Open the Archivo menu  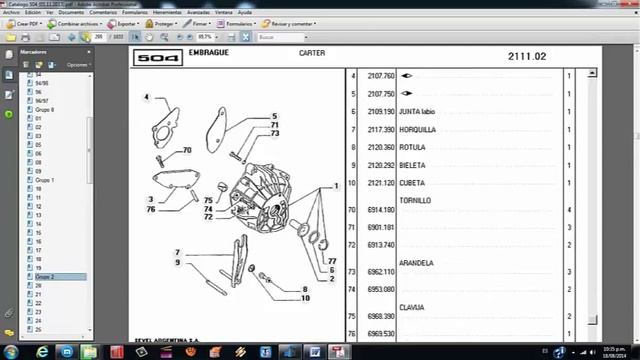(x=11, y=13)
